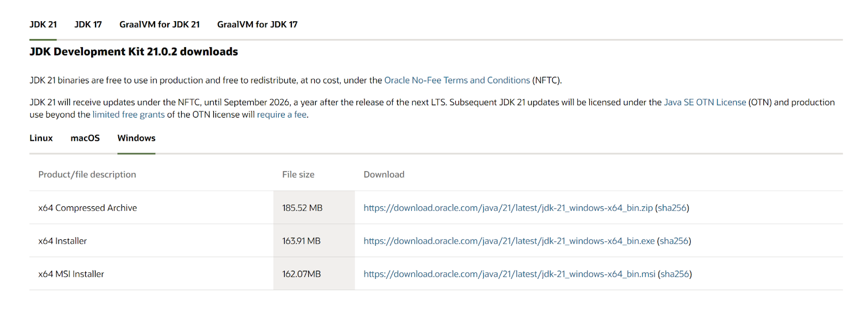Open the require a fee link
This screenshot has width=868, height=312.
[282, 115]
